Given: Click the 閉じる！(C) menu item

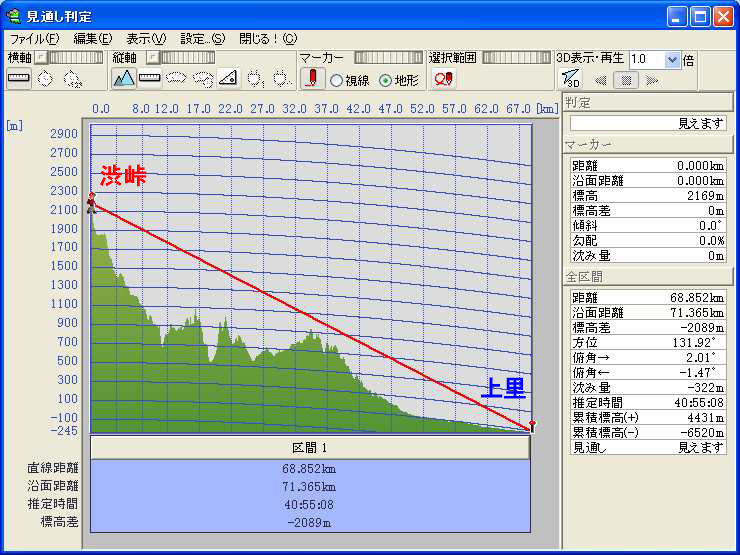Looking at the screenshot, I should tap(267, 39).
